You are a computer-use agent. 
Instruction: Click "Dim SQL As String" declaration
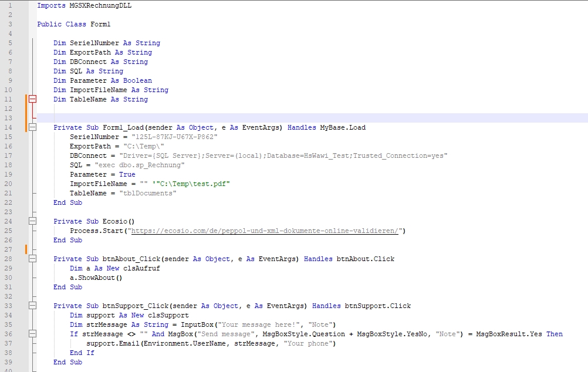[x=88, y=71]
